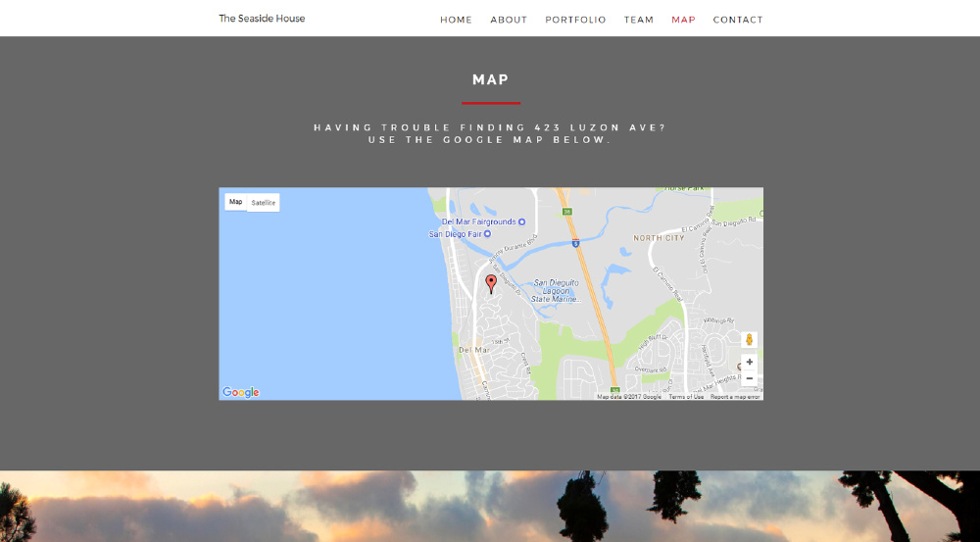Select the Del Mar Fairgrounds place marker
This screenshot has height=542, width=980.
click(x=522, y=222)
